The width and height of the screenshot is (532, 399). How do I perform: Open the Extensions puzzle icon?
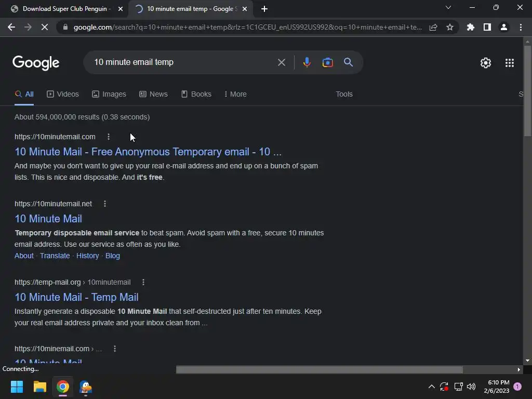[x=471, y=27]
